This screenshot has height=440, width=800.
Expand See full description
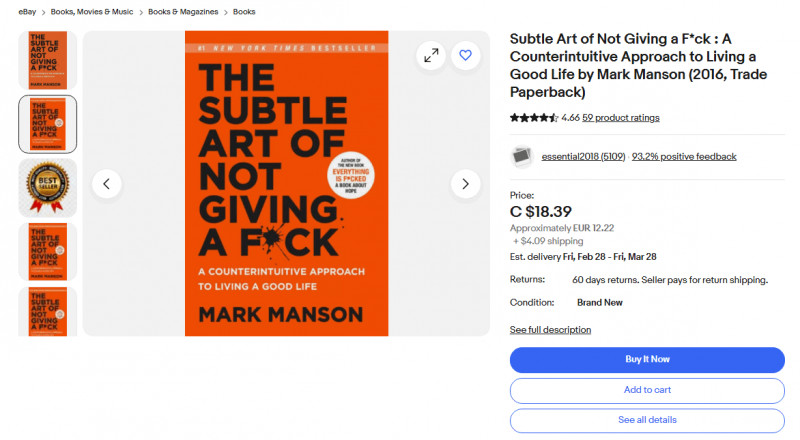coord(550,330)
